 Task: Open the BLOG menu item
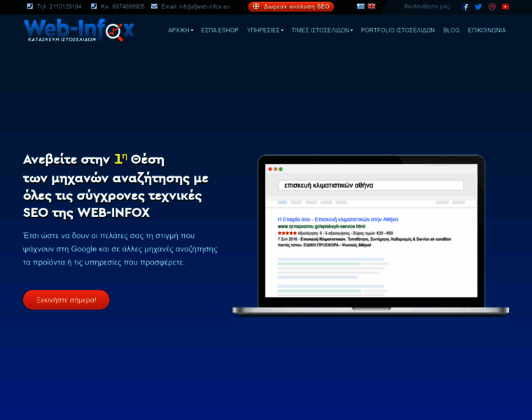tap(451, 30)
